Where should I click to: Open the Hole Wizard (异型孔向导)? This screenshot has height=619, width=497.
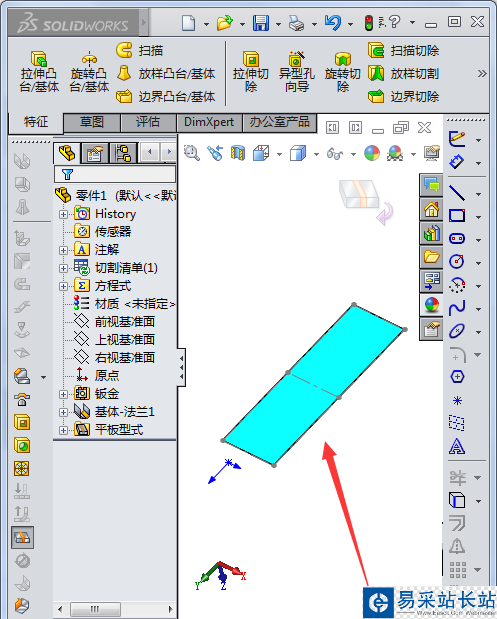pos(296,71)
